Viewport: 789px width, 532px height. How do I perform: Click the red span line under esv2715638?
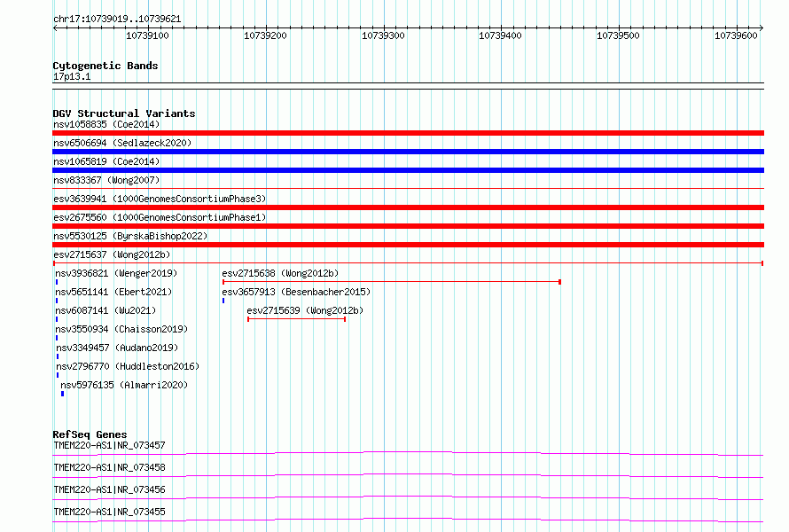(x=392, y=282)
